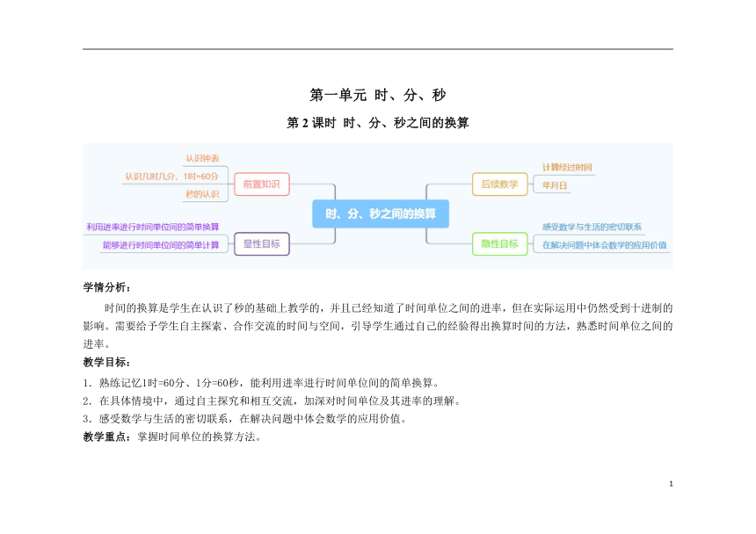Click 感受数学与生活的密切联系 branch text
The image size is (756, 534).
592,227
